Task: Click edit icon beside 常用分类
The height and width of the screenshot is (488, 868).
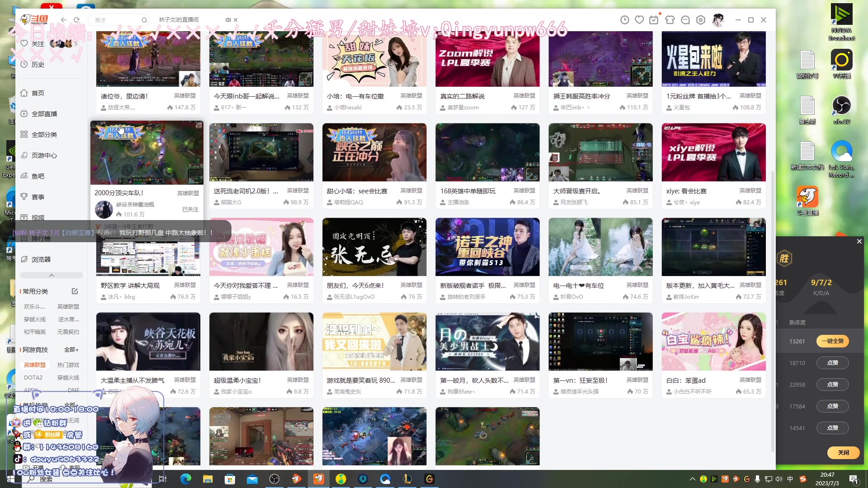Action: point(75,291)
